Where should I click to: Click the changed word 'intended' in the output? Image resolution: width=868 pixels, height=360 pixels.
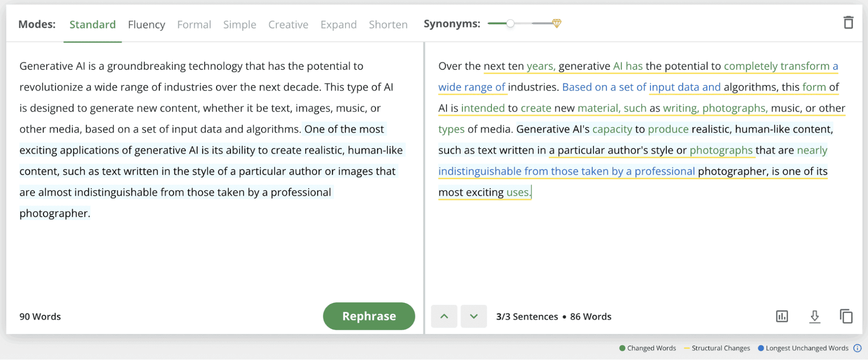click(482, 108)
